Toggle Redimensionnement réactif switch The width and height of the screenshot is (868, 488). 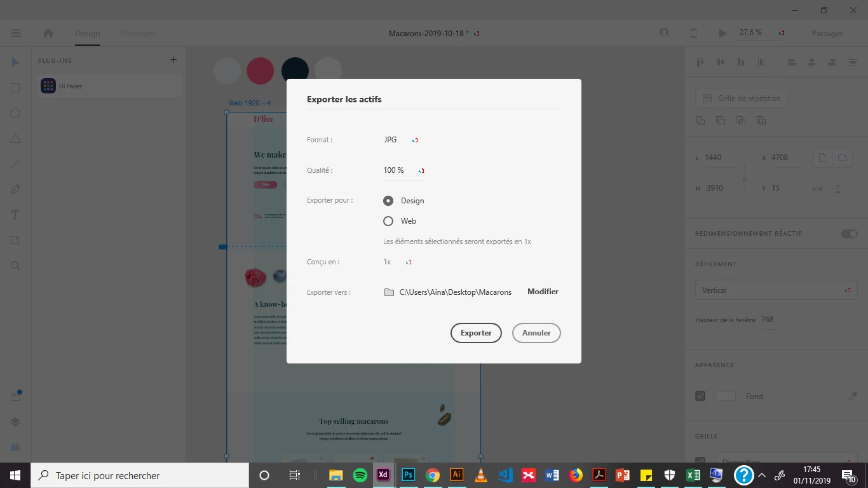[850, 234]
